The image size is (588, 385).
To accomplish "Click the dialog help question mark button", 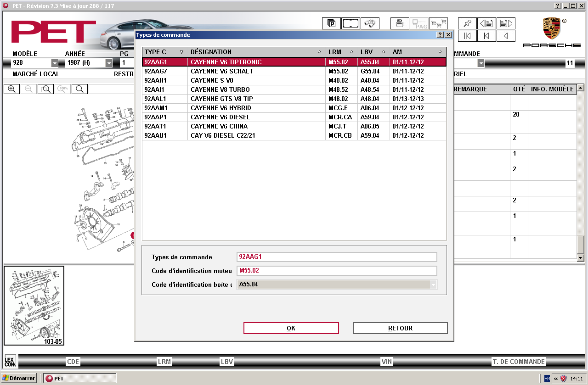I will click(x=440, y=35).
